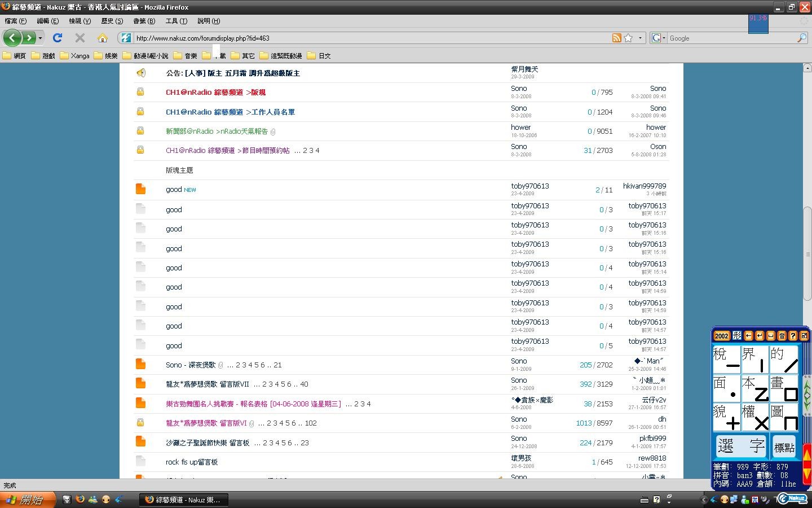Image resolution: width=812 pixels, height=508 pixels.
Task: Open the 動漫&輕小說 bookmarks folder
Action: (145, 55)
